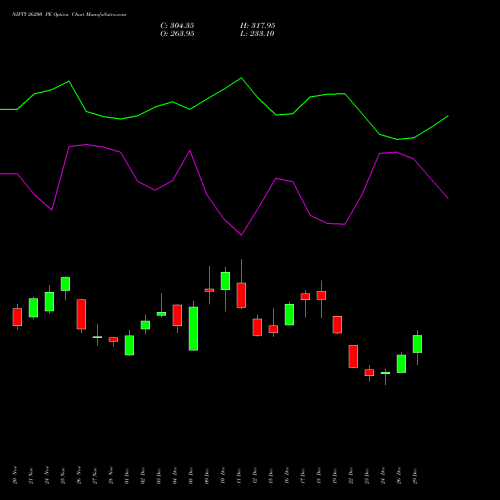This screenshot has height=500, width=500.
Task: Select the high value H: 317.95
Action: click(258, 26)
